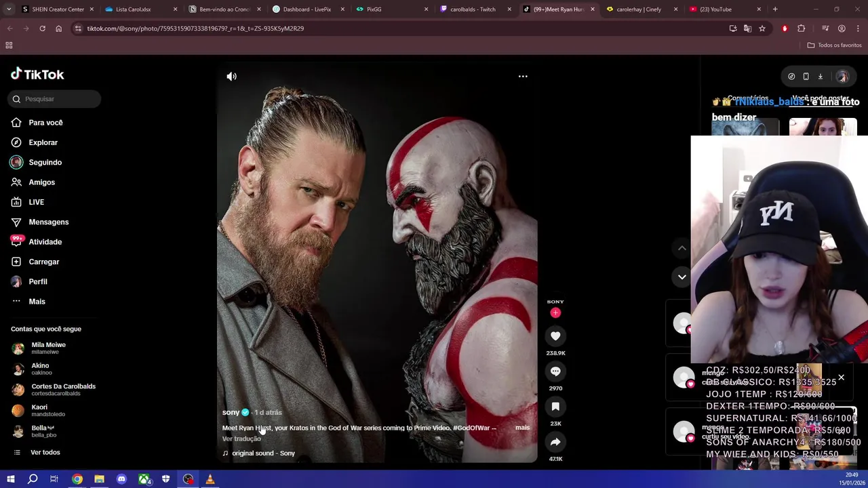868x488 pixels.
Task: Click the sony username on the post
Action: pyautogui.click(x=231, y=412)
